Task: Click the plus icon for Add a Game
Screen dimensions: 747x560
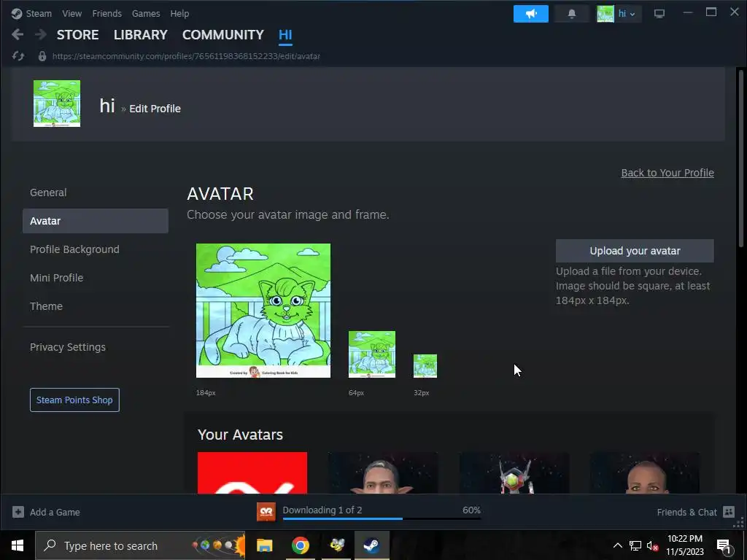Action: coord(18,512)
